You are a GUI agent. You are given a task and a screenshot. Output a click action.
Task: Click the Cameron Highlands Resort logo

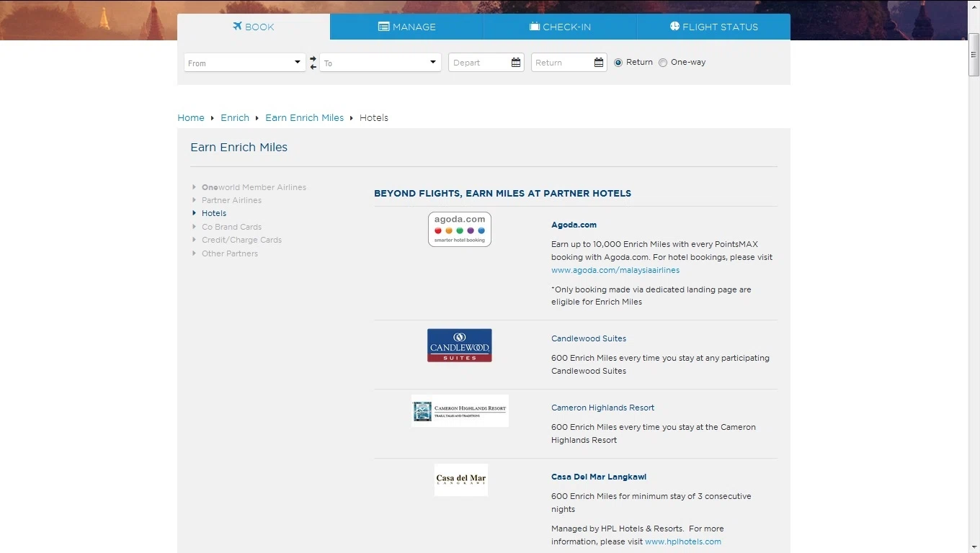coord(460,410)
